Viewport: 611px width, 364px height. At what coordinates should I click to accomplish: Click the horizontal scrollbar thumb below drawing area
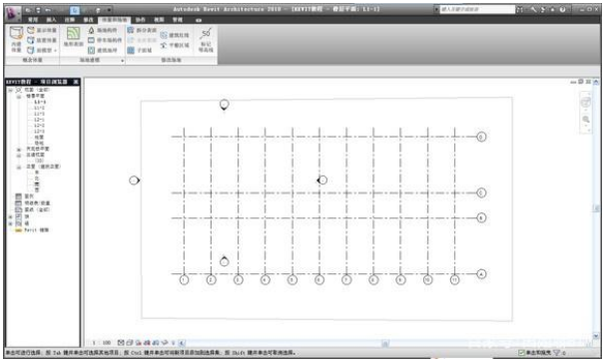point(385,343)
